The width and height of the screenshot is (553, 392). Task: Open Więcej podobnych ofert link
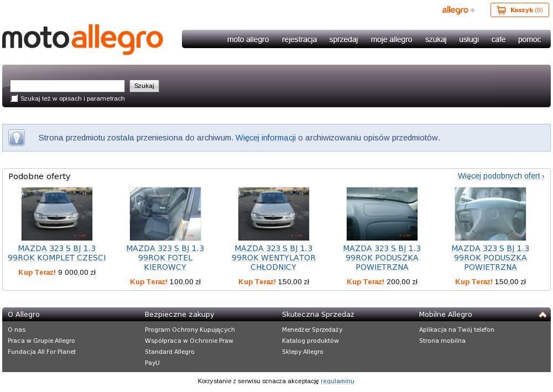(501, 176)
